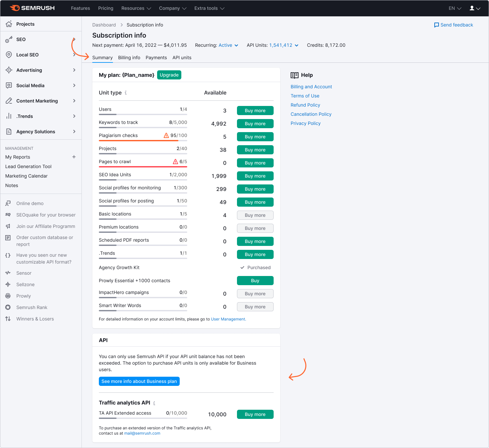Click the Send feedback chat icon

[436, 25]
